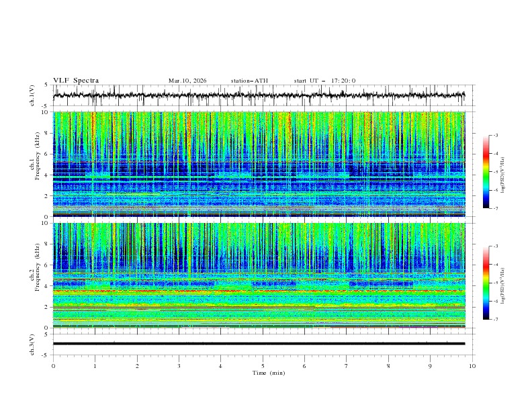The height and width of the screenshot is (411, 532).
Task: Click the date 'Mar.10, 2026'
Action: click(187, 81)
